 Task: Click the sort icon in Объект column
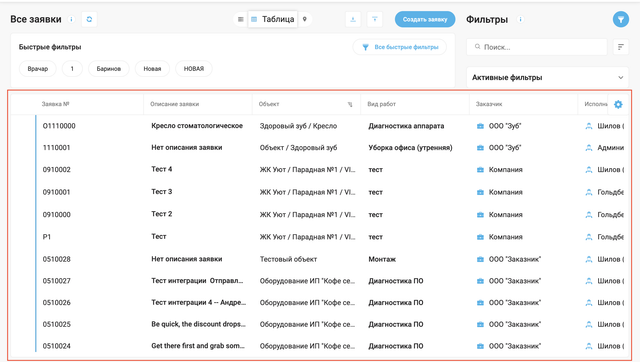point(350,104)
